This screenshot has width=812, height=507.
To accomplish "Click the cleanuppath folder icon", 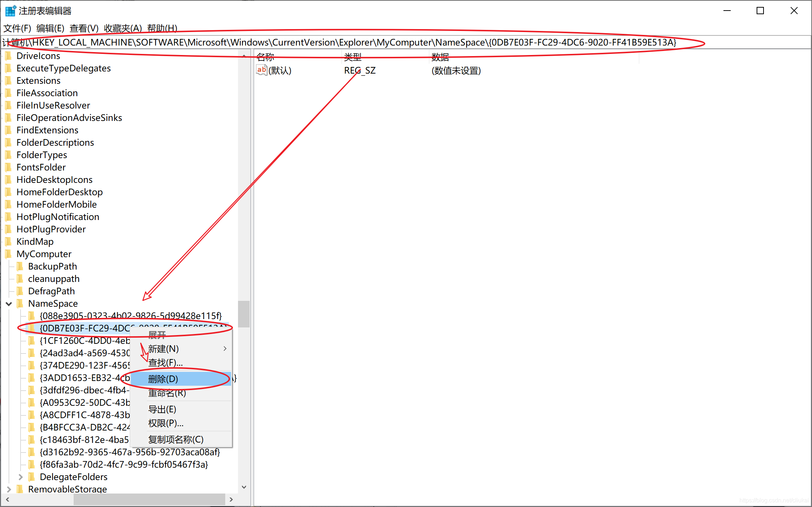I will [20, 279].
